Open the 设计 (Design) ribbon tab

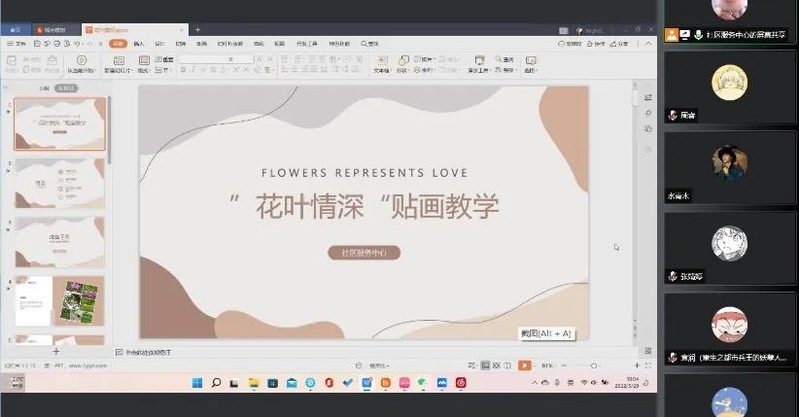pos(159,44)
